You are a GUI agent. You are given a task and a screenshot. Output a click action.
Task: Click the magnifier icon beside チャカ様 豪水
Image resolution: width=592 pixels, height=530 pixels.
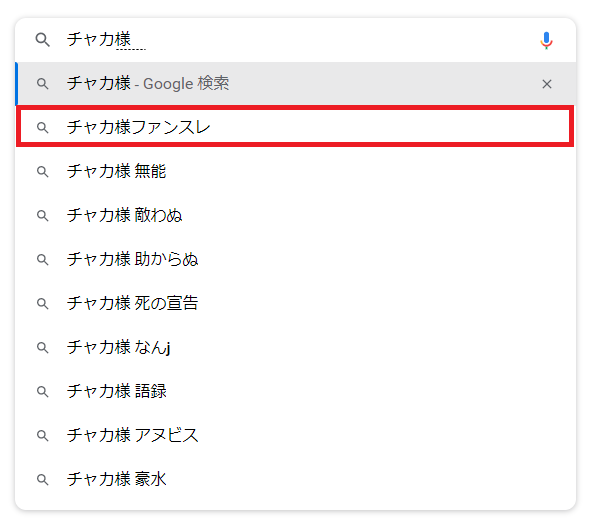tap(43, 479)
